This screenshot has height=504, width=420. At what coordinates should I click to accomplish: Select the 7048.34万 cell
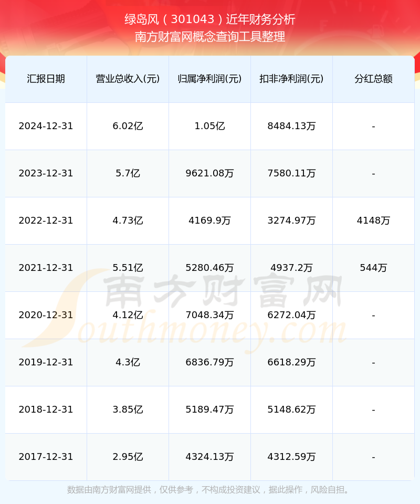[x=210, y=315]
